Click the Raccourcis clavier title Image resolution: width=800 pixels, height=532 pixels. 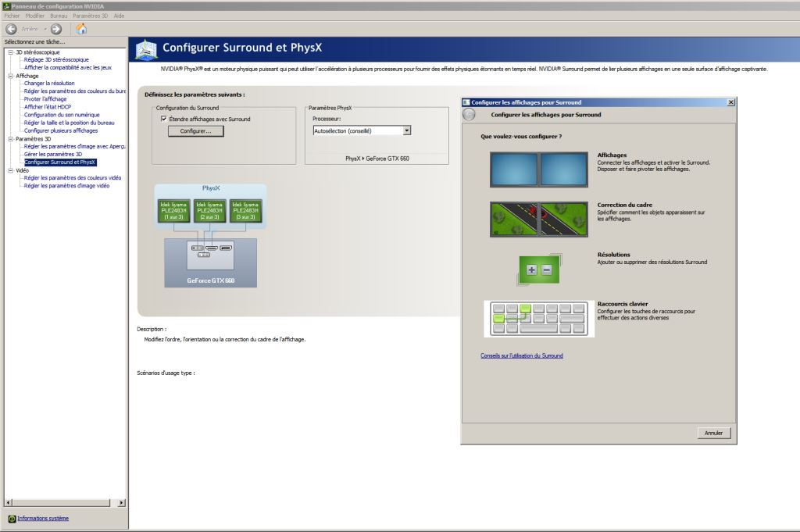(x=623, y=304)
